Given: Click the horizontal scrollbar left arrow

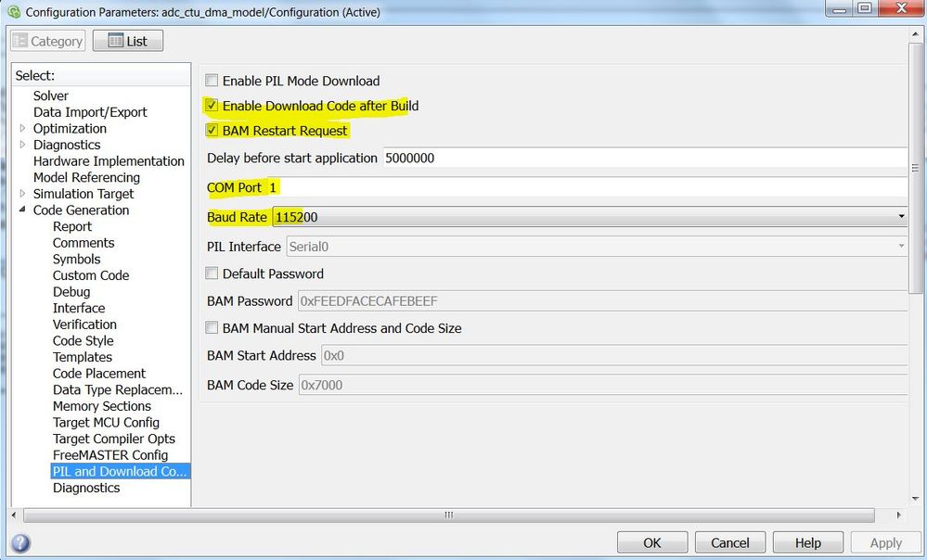Looking at the screenshot, I should pyautogui.click(x=14, y=515).
